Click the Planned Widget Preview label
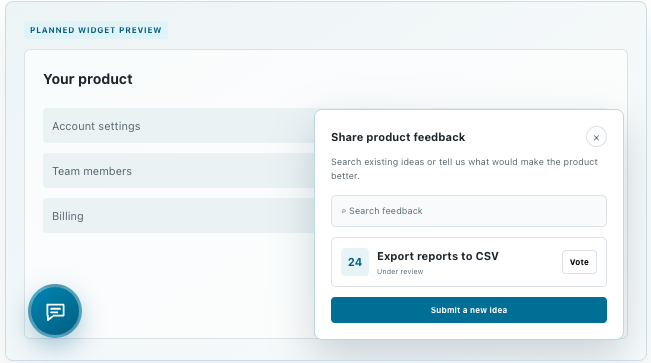The height and width of the screenshot is (363, 651). (x=96, y=30)
